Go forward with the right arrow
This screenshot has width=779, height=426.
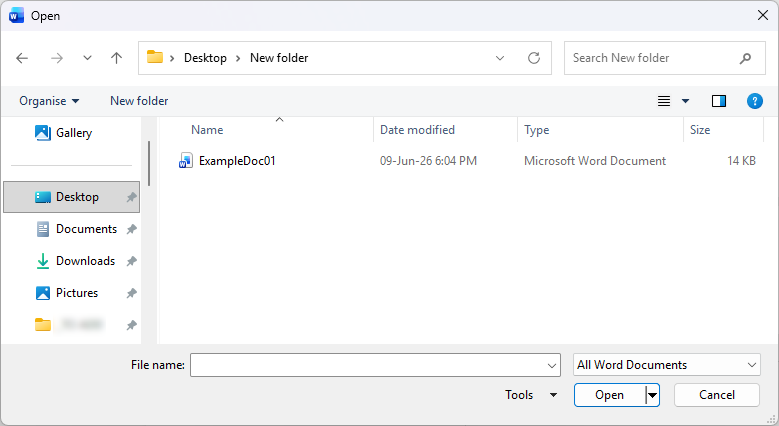pyautogui.click(x=57, y=58)
